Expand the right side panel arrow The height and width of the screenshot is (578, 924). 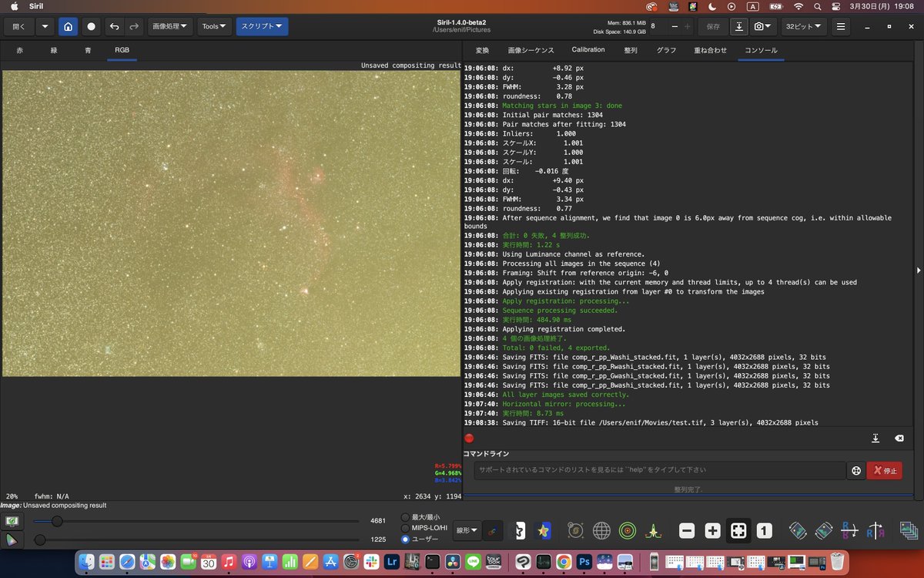tap(918, 271)
